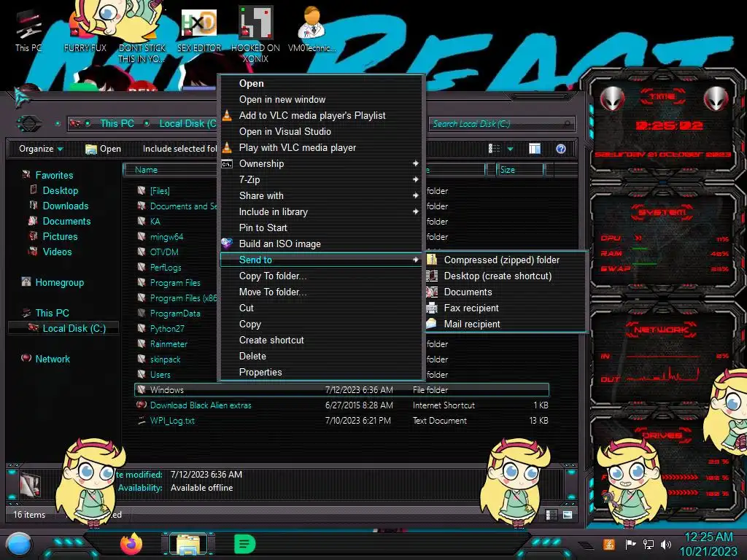This screenshot has width=747, height=560.
Task: Select Pictures in navigation pane
Action: point(60,237)
